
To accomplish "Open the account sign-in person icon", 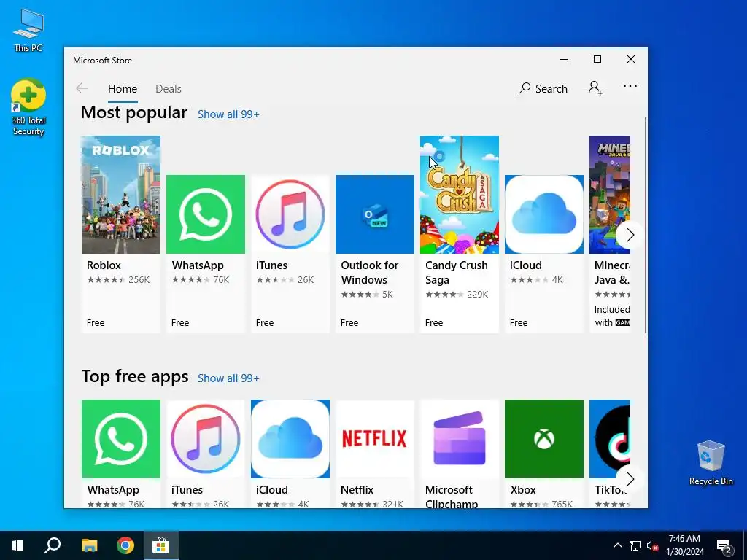I will (x=595, y=88).
